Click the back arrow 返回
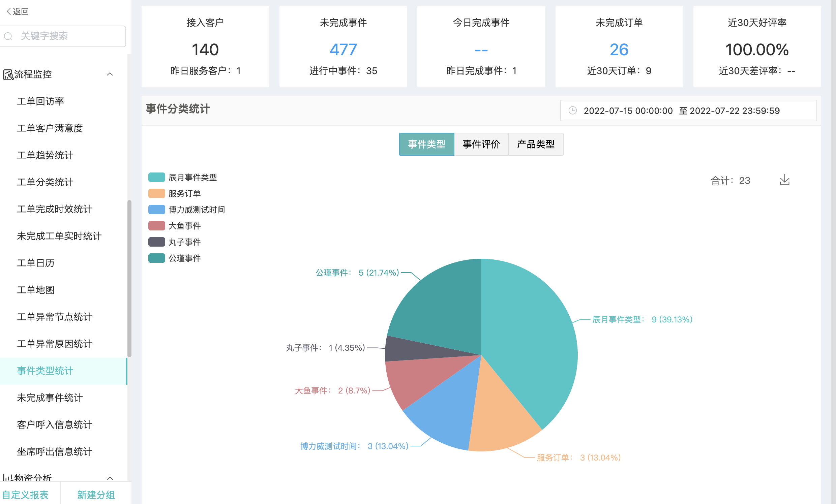The height and width of the screenshot is (504, 836). coord(18,11)
